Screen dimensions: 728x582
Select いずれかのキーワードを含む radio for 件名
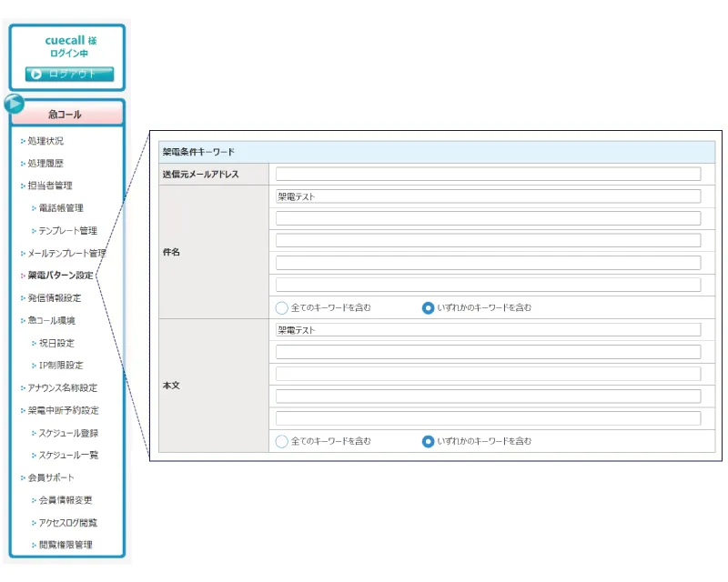428,307
